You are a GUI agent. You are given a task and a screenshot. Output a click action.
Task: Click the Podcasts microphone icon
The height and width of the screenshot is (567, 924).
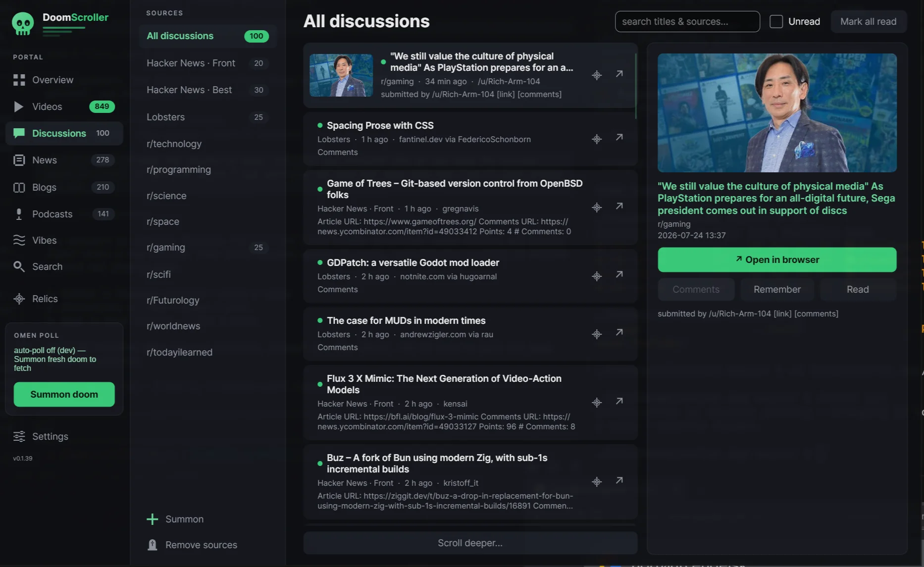[x=19, y=214]
